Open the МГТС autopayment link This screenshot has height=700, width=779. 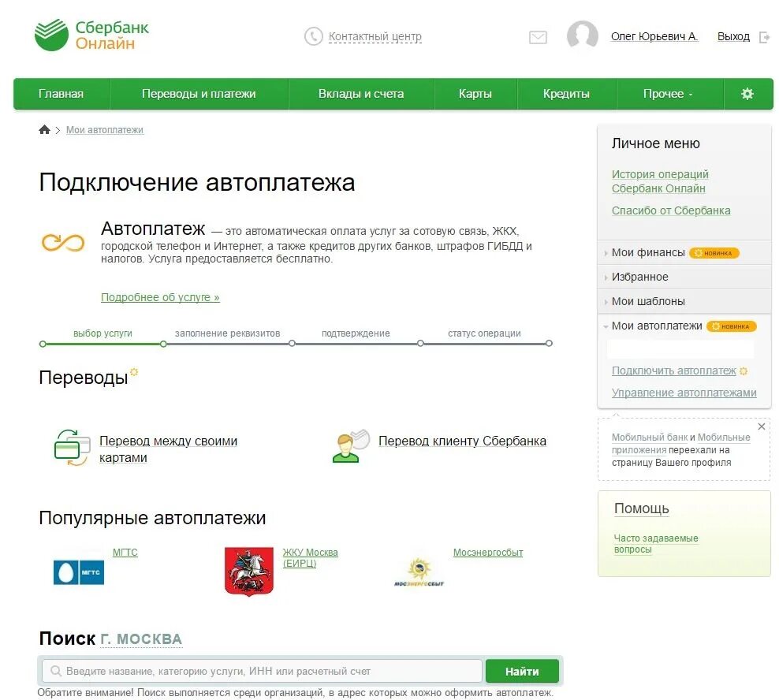tap(125, 553)
